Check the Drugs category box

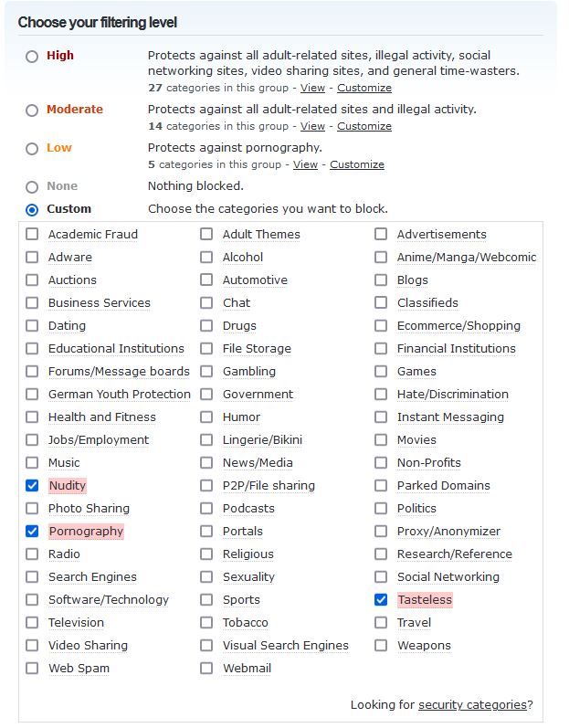tap(206, 325)
